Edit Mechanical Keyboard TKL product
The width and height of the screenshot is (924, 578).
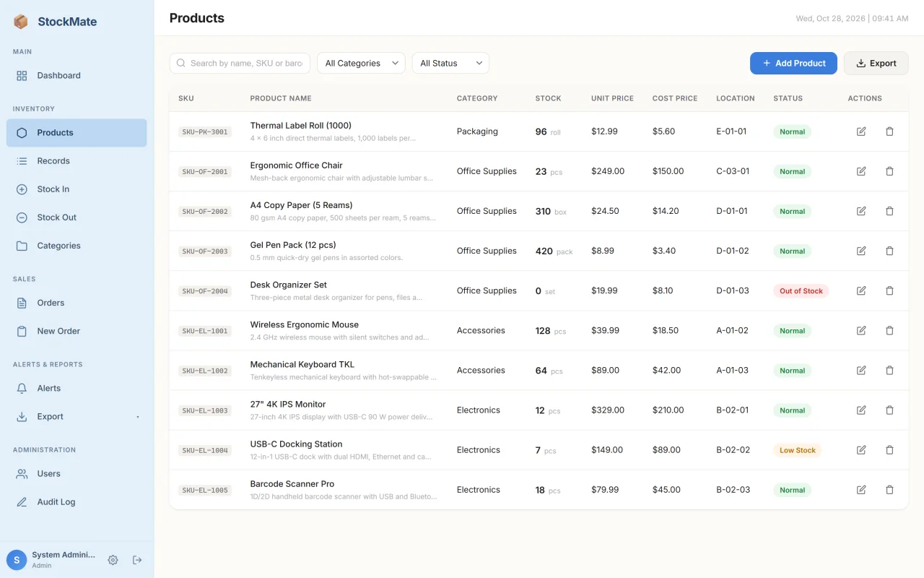pos(861,370)
